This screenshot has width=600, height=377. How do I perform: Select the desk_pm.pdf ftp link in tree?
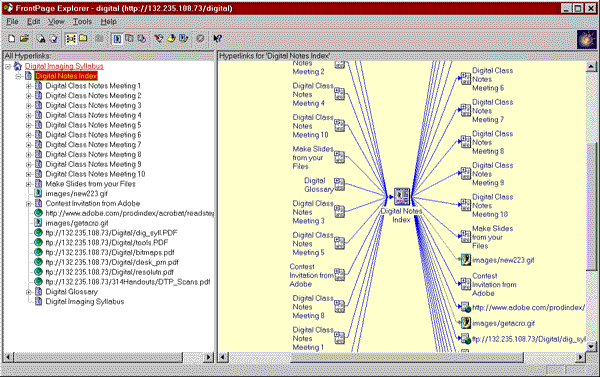[x=112, y=263]
